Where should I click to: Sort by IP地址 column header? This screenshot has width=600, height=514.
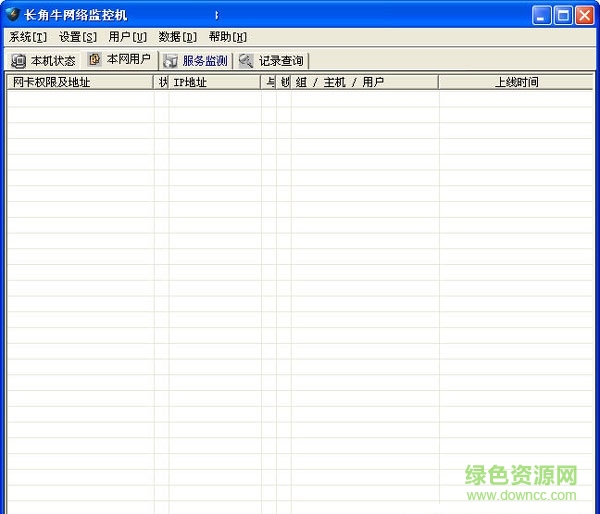[x=215, y=82]
